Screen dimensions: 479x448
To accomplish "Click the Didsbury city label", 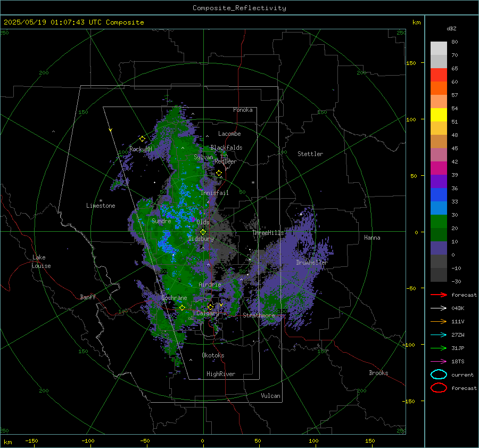I will point(201,239).
